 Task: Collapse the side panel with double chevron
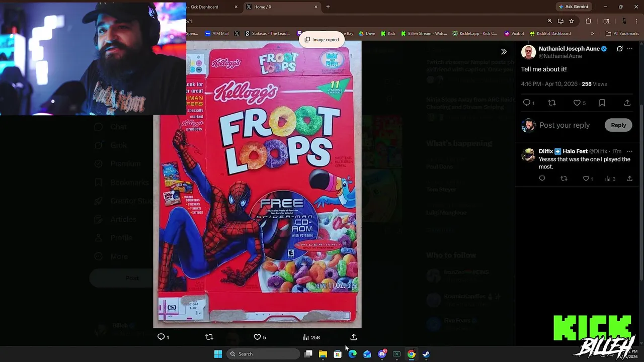[504, 52]
